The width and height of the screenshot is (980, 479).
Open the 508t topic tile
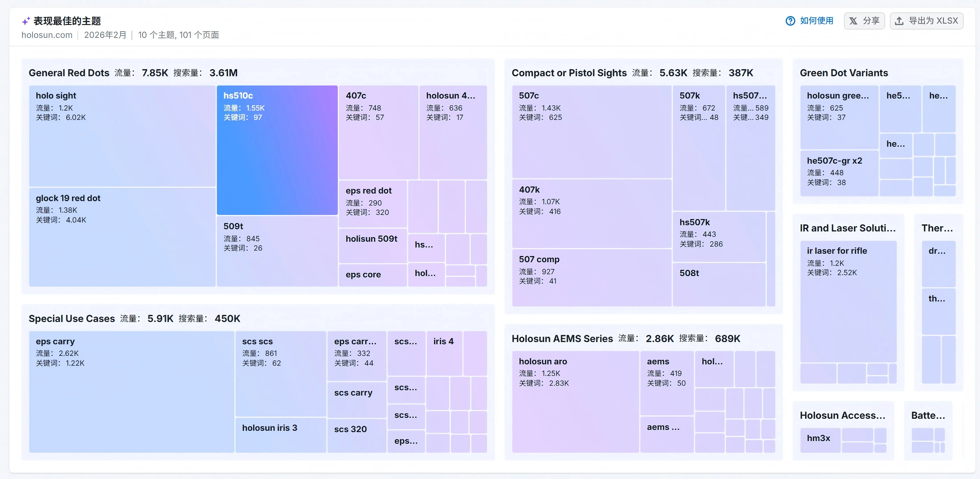click(719, 284)
